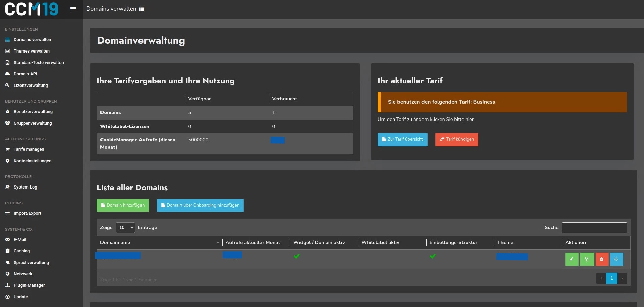Click Domain über Onboarding hinzufügen button

(200, 205)
